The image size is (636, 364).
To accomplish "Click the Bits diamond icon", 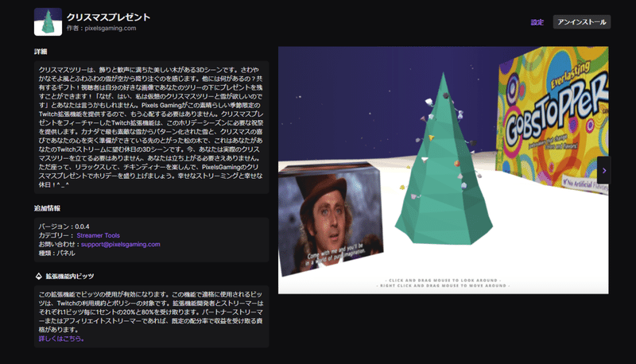I will tap(38, 277).
